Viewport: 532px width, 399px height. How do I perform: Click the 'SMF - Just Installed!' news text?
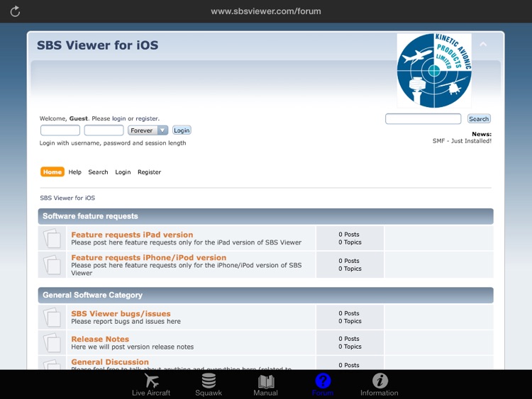[x=462, y=141]
